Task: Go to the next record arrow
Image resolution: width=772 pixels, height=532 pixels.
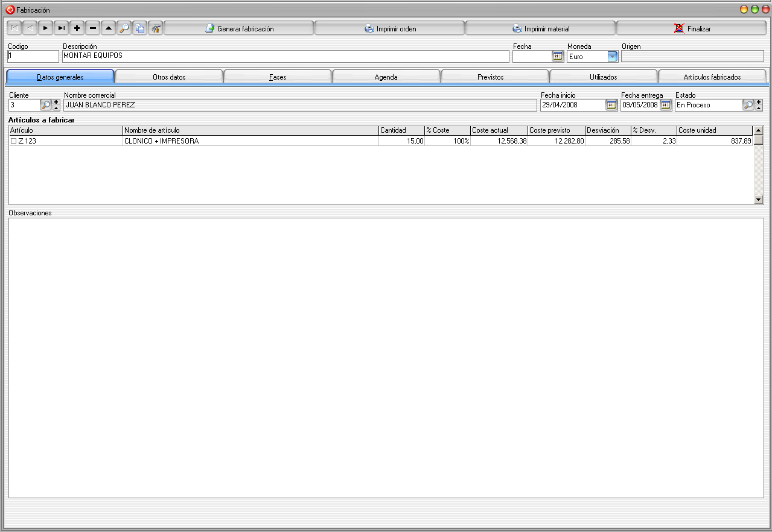Action: tap(45, 28)
